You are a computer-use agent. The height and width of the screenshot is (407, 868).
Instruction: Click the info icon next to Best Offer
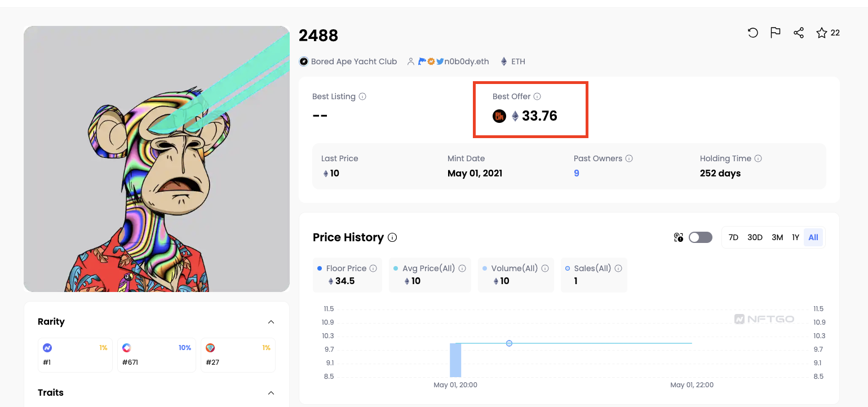pyautogui.click(x=537, y=96)
